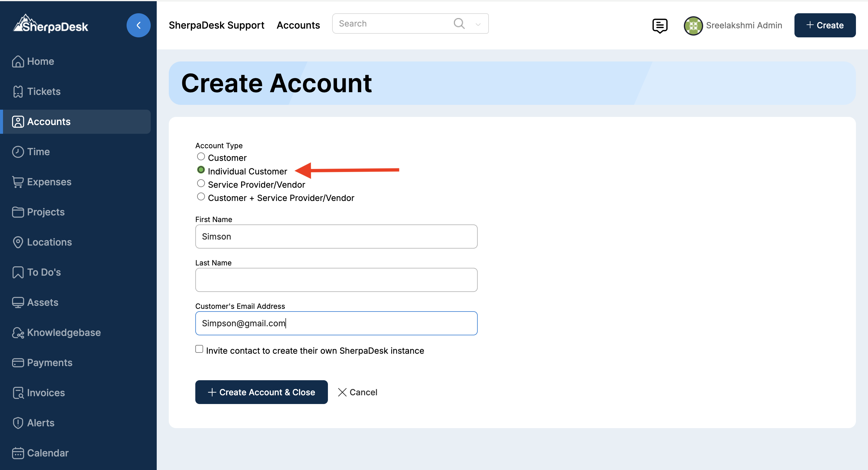Select the Customer account type
The height and width of the screenshot is (470, 868).
(x=201, y=157)
